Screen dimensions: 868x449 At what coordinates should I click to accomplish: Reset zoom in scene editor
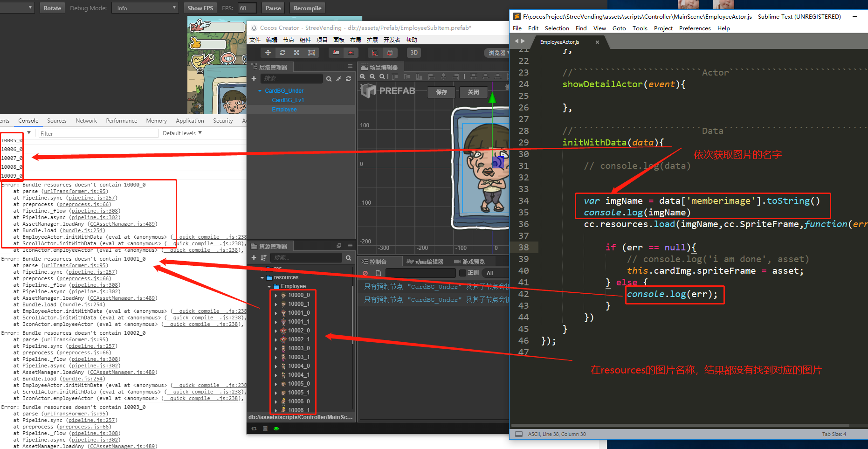382,76
